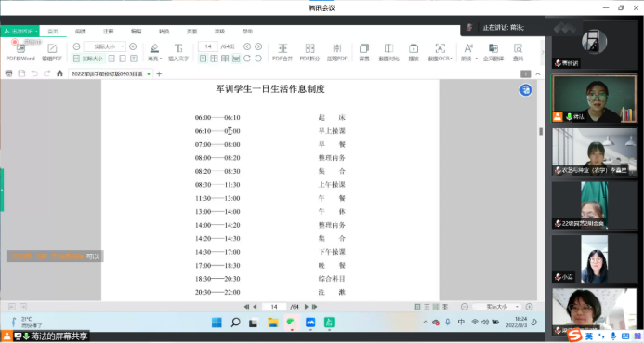Open File Explorer from the taskbar
Image resolution: width=644 pixels, height=343 pixels.
[x=272, y=323]
